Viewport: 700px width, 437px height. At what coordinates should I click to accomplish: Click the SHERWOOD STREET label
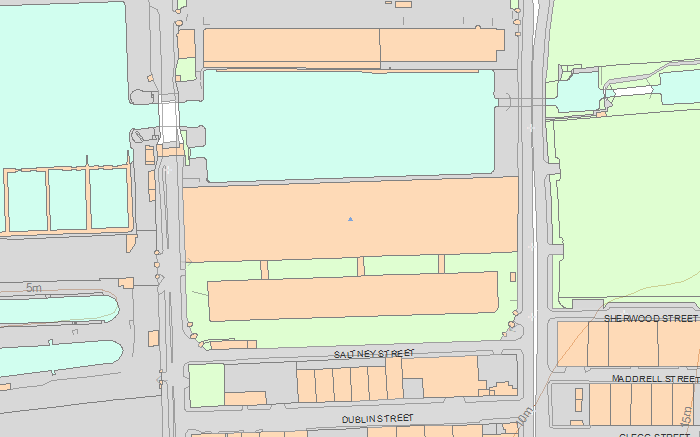click(x=651, y=318)
